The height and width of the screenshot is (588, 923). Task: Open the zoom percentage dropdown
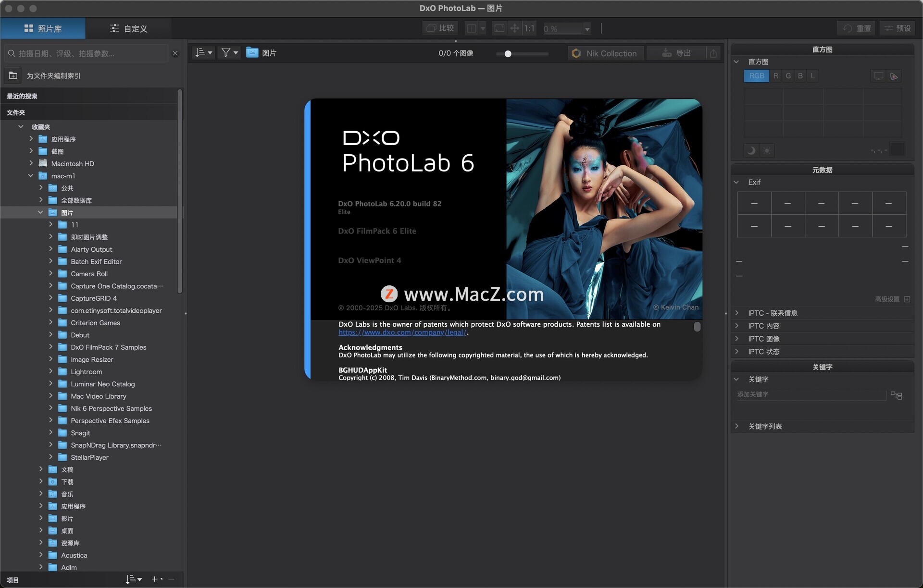(587, 29)
